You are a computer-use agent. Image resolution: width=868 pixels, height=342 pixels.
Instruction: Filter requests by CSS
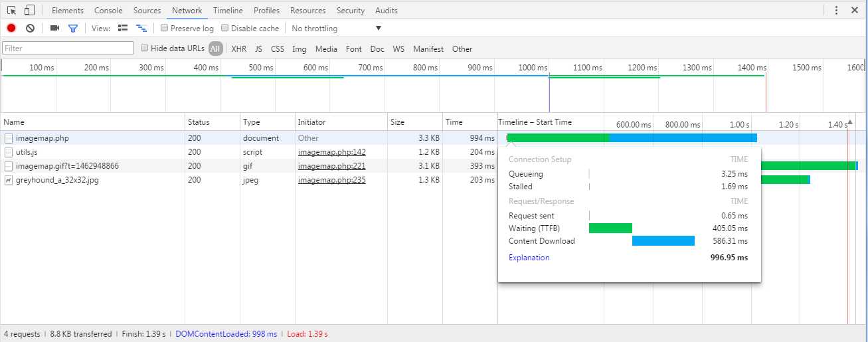click(x=278, y=48)
